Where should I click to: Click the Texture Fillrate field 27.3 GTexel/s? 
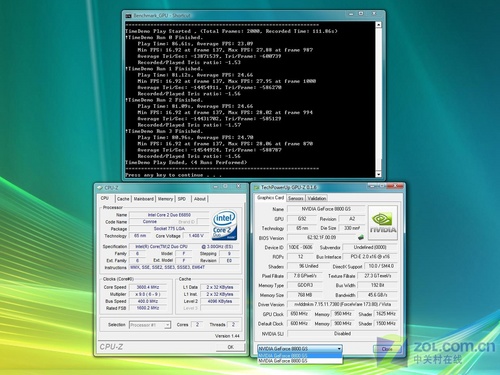tap(377, 276)
